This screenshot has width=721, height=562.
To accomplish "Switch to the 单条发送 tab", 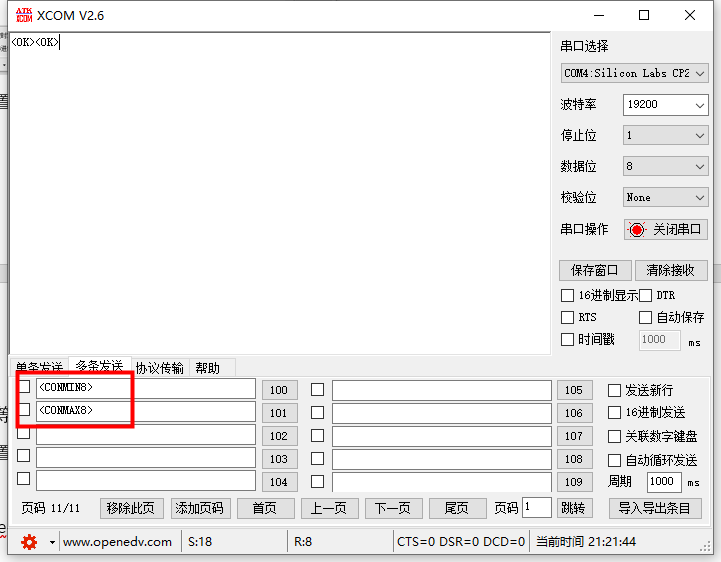I will 39,367.
